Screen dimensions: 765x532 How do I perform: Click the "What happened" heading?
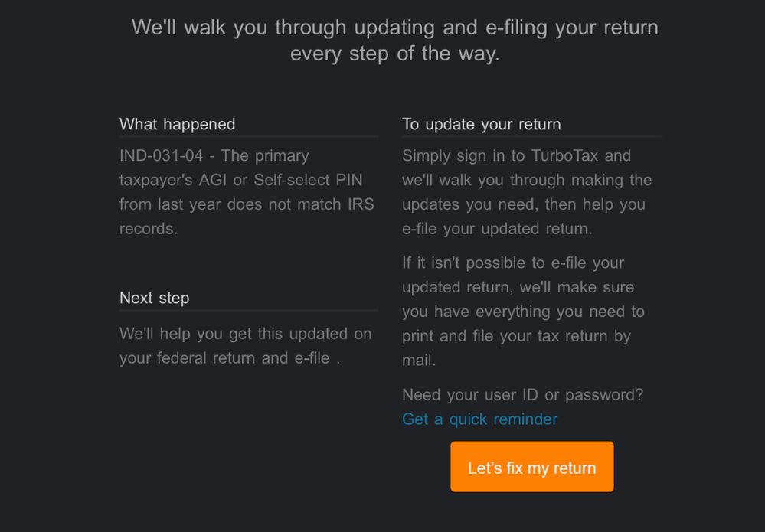click(x=177, y=124)
